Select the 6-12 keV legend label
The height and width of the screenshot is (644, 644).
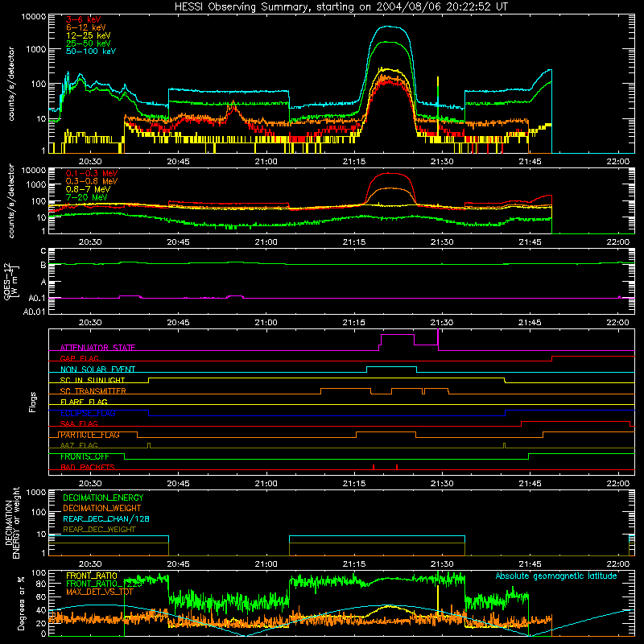pos(86,27)
